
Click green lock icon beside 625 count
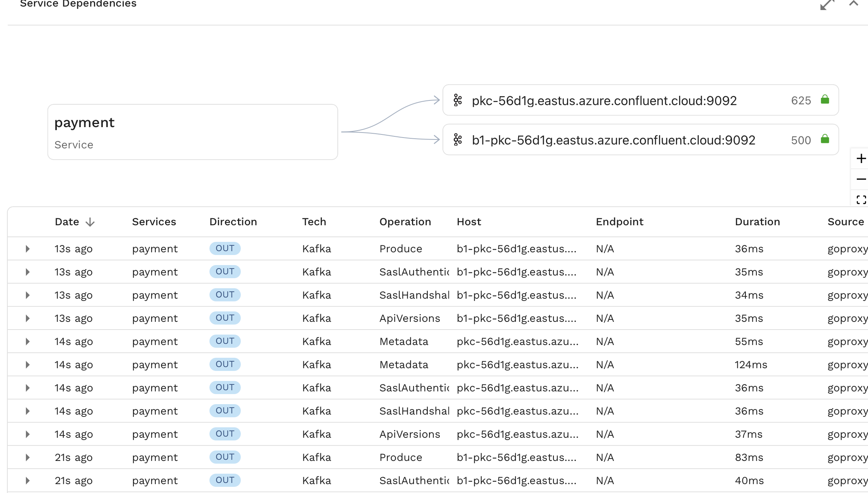point(825,100)
